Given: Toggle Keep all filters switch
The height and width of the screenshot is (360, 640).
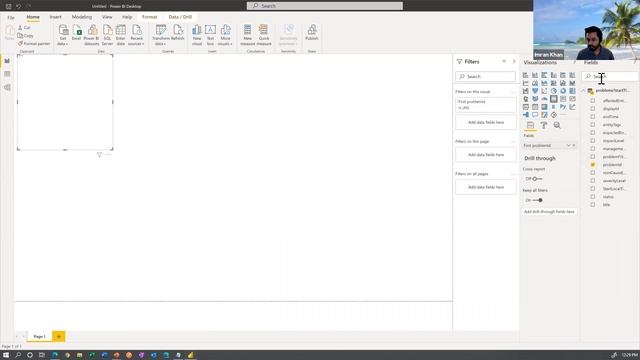Looking at the screenshot, I should tap(537, 200).
